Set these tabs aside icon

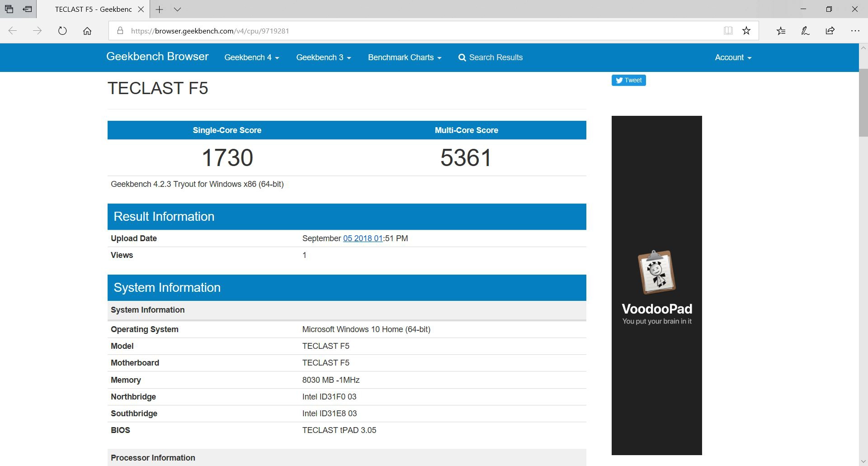[x=28, y=9]
